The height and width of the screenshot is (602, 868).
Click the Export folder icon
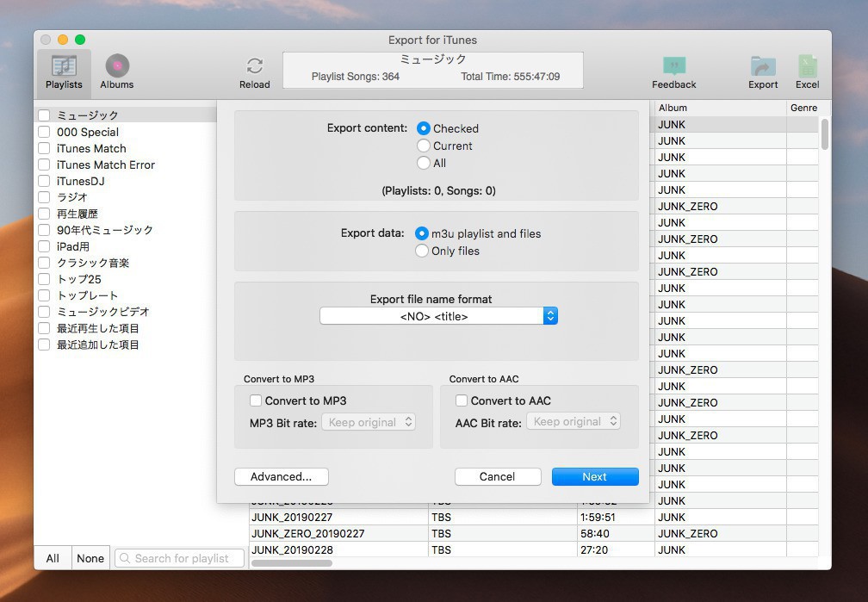[x=762, y=67]
